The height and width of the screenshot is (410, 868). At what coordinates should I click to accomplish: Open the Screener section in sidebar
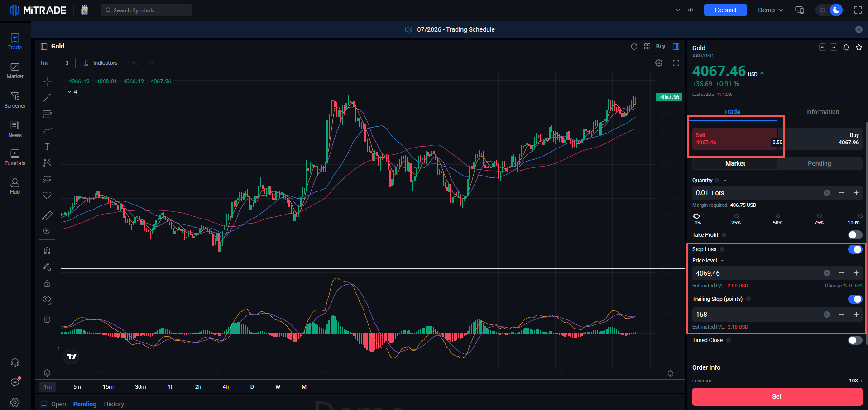[15, 100]
